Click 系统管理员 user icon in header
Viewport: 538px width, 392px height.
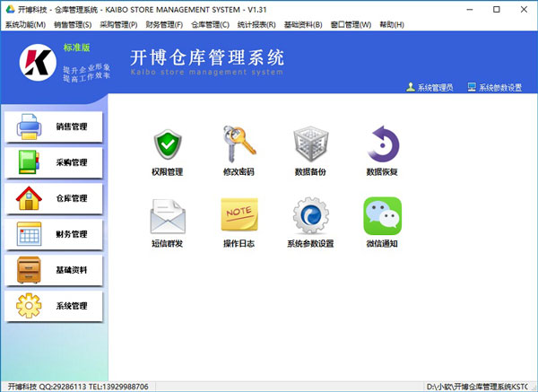pos(411,87)
